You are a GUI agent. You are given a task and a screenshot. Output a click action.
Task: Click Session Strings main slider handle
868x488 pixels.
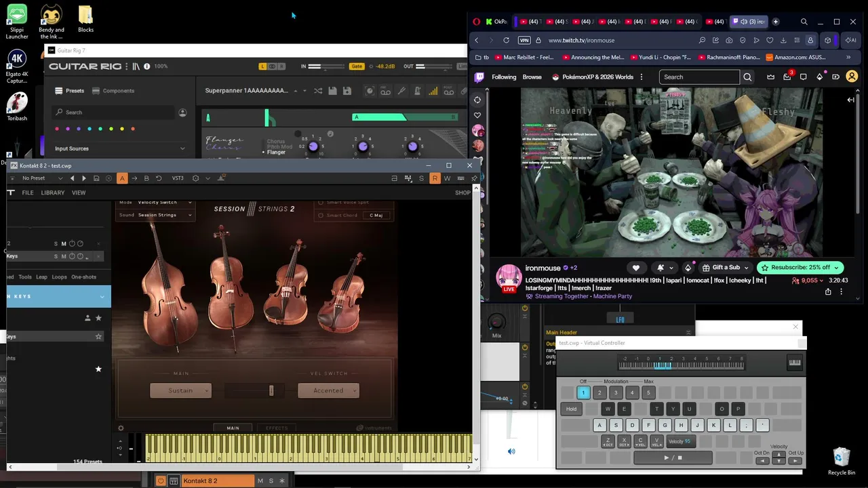[x=271, y=390]
